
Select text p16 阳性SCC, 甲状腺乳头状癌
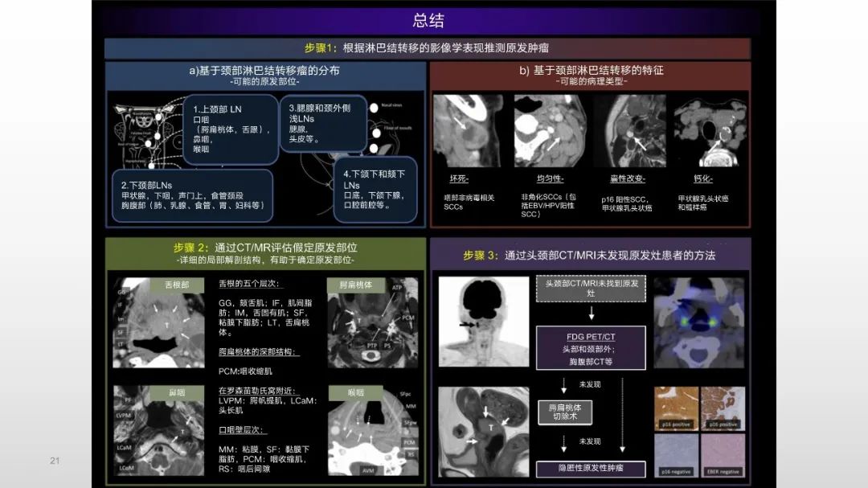[x=627, y=204]
